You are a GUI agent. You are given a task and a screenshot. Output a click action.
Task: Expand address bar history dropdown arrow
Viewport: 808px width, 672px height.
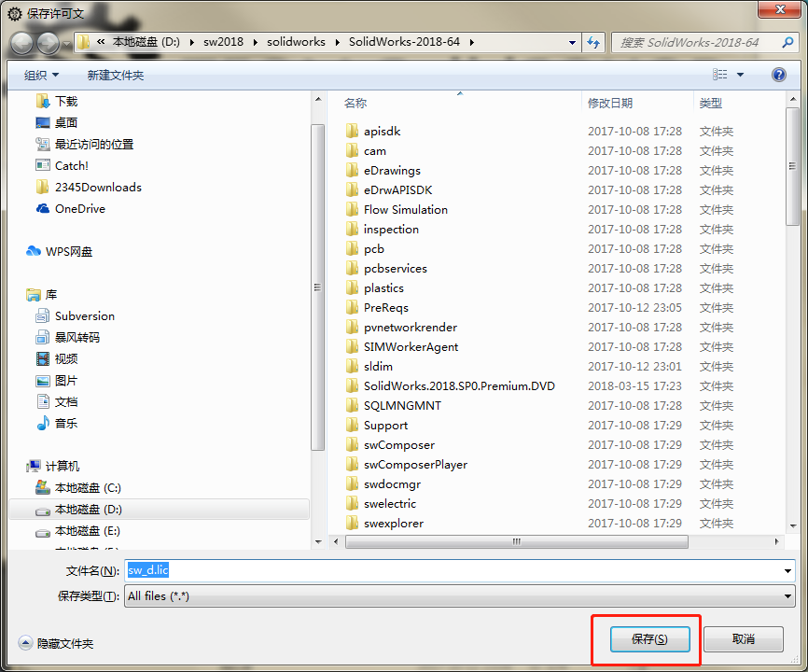[572, 42]
